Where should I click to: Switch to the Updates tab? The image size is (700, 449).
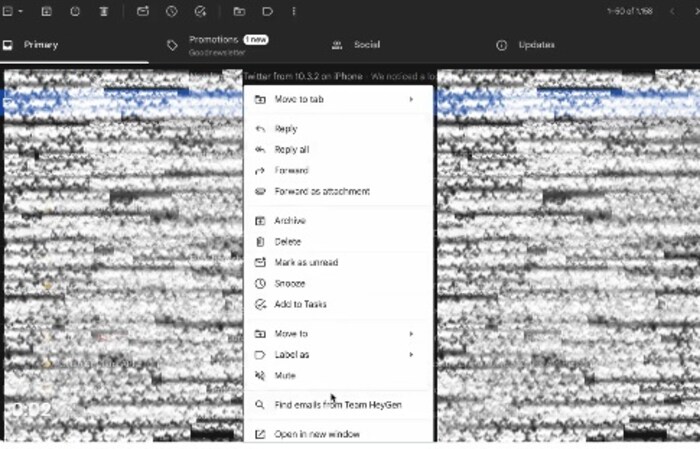(536, 45)
